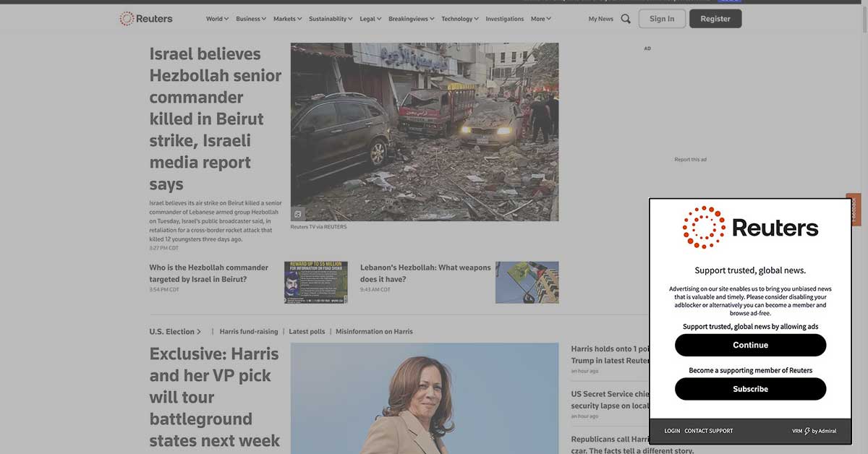The image size is (868, 454).
Task: Open the Hezbollah flag thumbnail
Action: tap(527, 282)
